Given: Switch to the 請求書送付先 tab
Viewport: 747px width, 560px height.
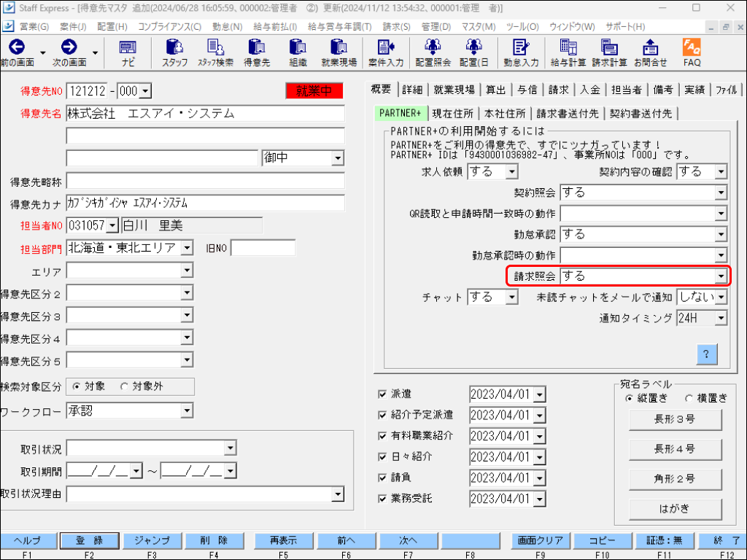Looking at the screenshot, I should tap(568, 113).
